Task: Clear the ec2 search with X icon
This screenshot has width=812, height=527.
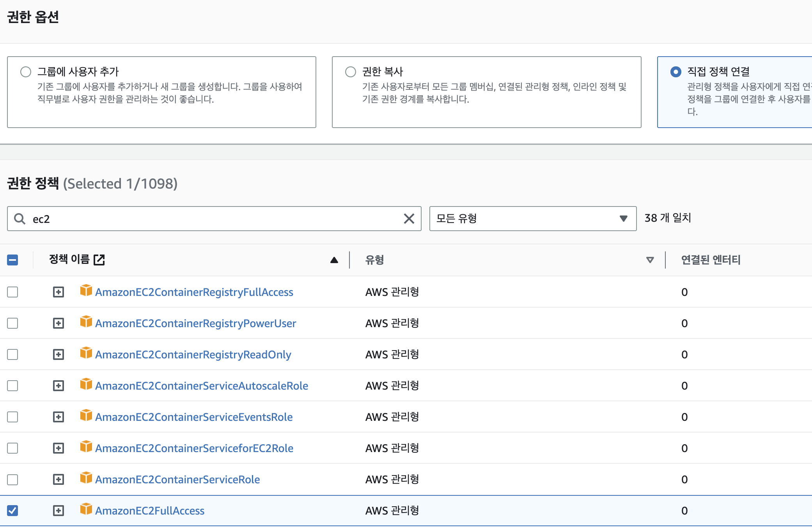Action: [x=409, y=219]
